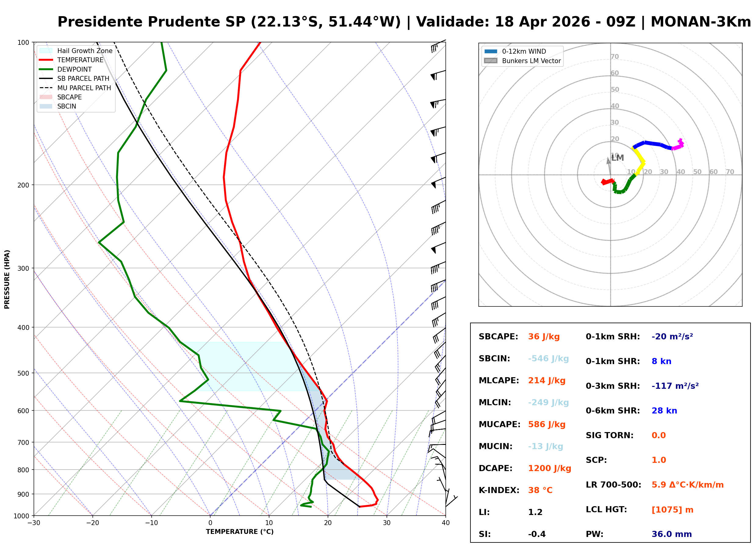Screen dimensions: 756x558
Task: Click the Hail Growth Zone legend swatch
Action: click(x=46, y=51)
